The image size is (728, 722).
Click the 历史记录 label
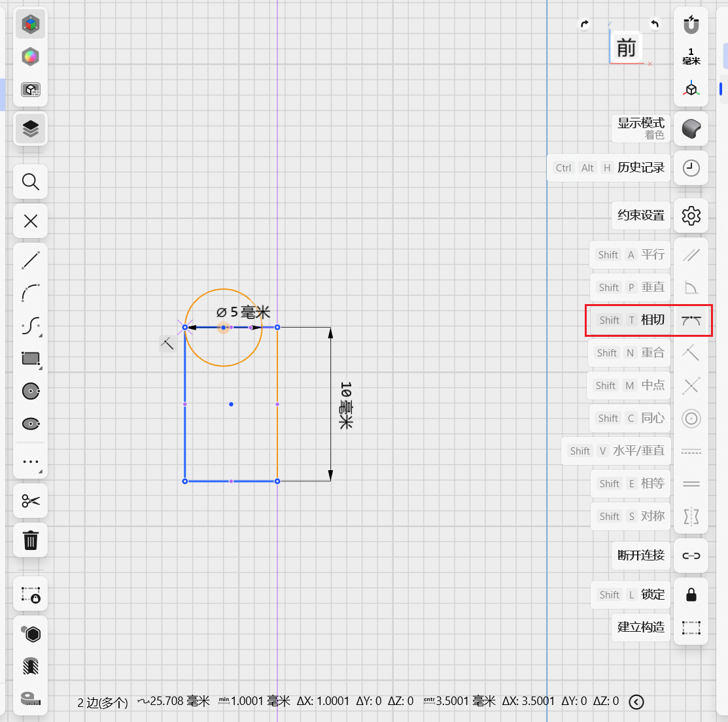tap(641, 167)
